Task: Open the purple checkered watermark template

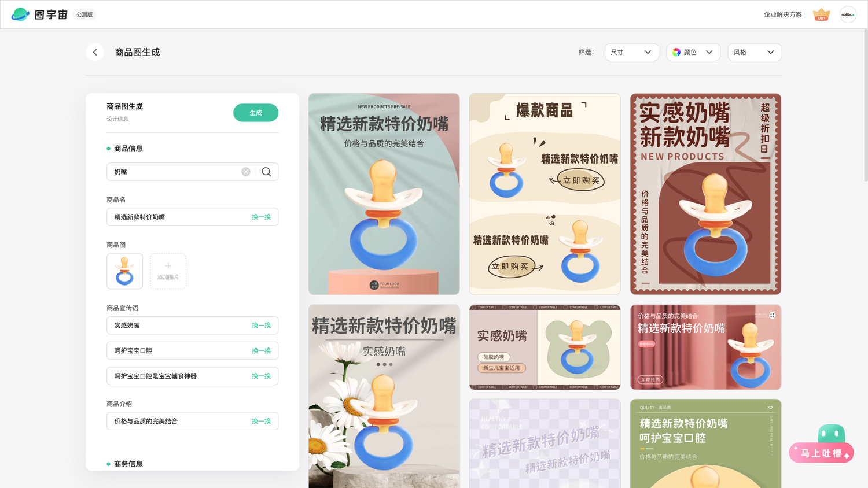Action: click(x=545, y=443)
